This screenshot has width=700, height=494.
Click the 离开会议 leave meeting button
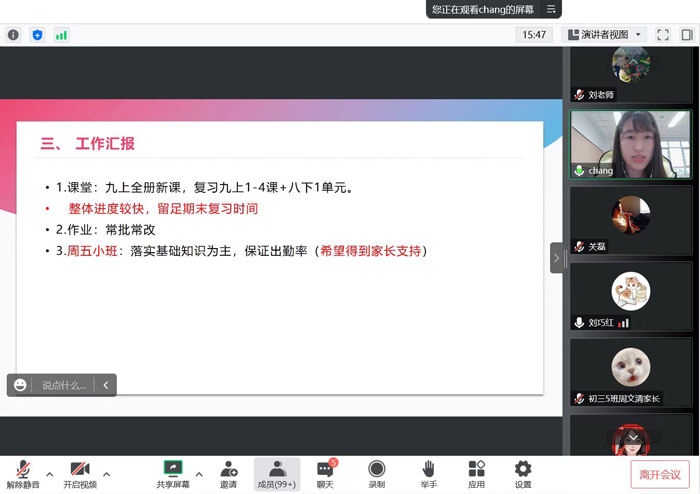pos(660,474)
